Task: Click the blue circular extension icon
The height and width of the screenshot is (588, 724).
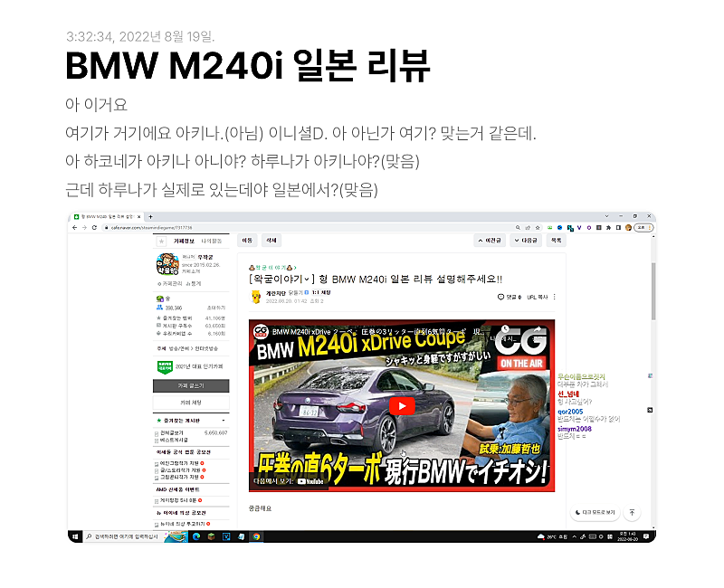Action: tap(559, 228)
